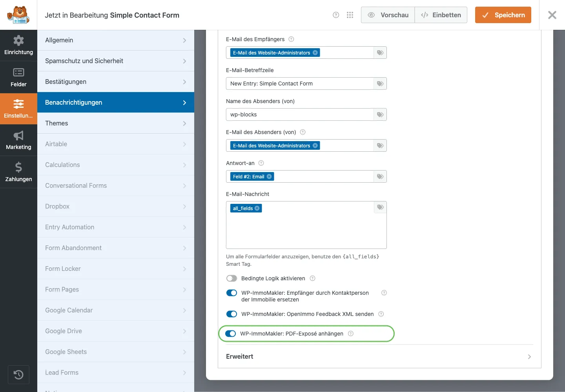Open the Einrichtung gear section
Viewport: 565px width, 392px height.
(18, 45)
